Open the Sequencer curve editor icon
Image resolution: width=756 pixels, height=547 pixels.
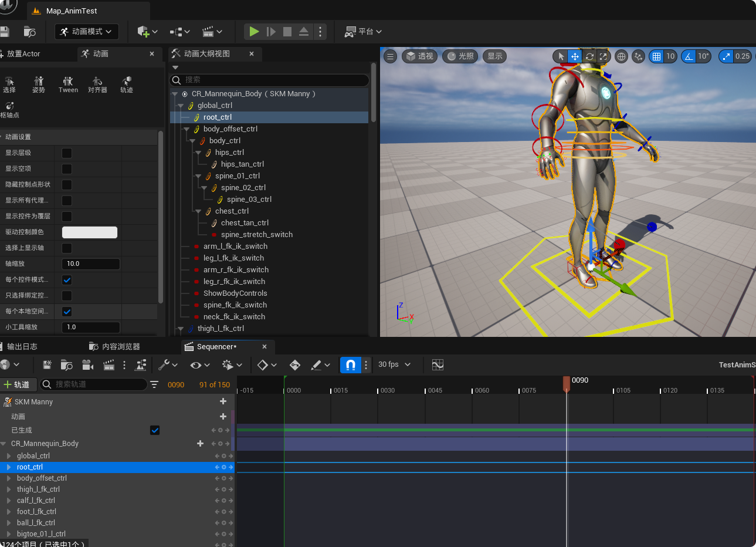point(438,365)
